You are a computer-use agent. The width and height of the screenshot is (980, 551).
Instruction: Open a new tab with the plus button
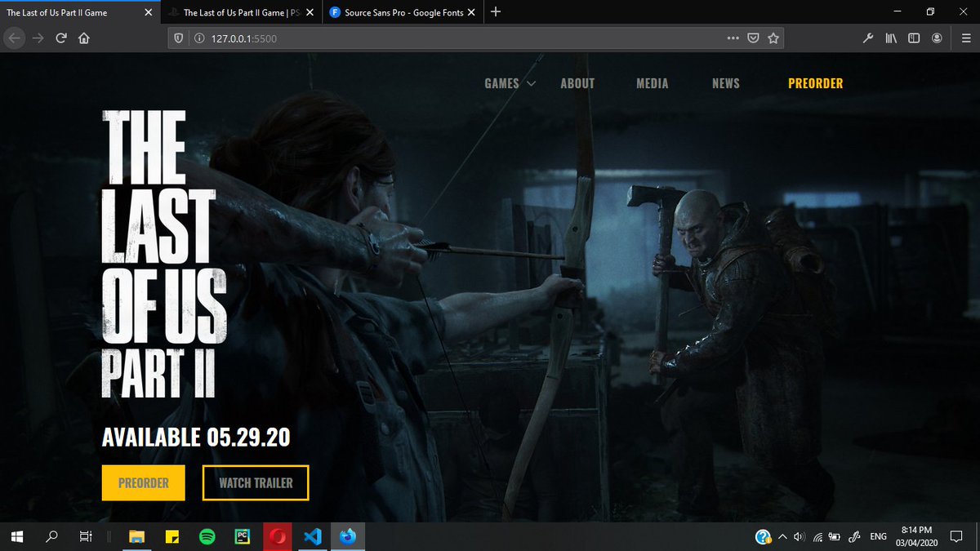coord(496,11)
